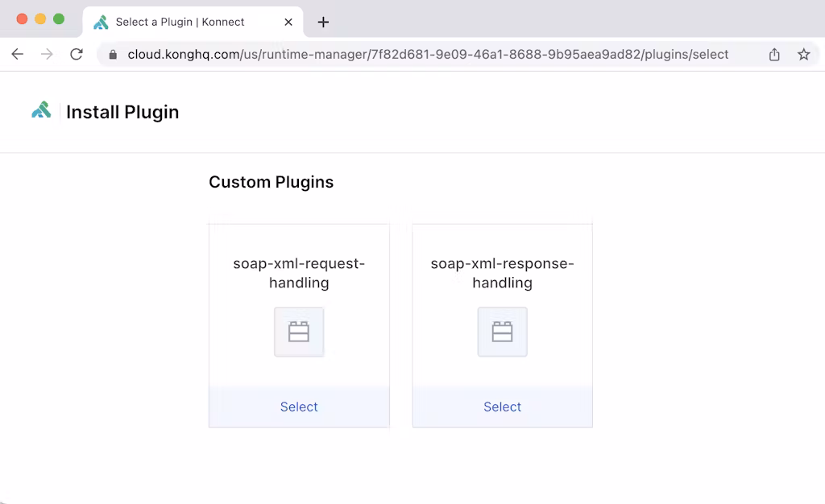Click the soap-xml-response-handling card title

point(502,273)
